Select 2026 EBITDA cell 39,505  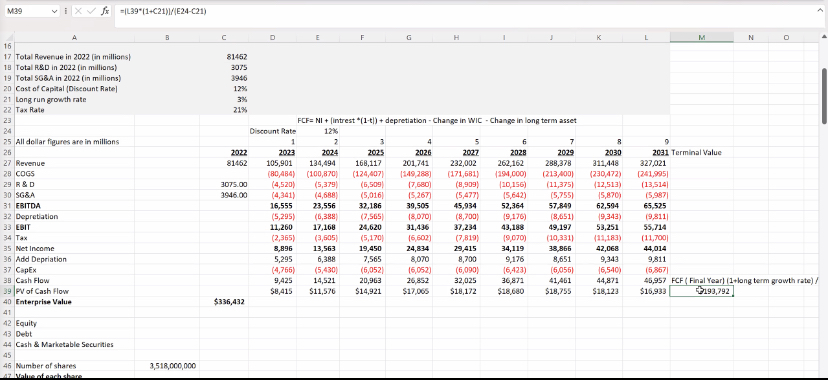tap(409, 206)
